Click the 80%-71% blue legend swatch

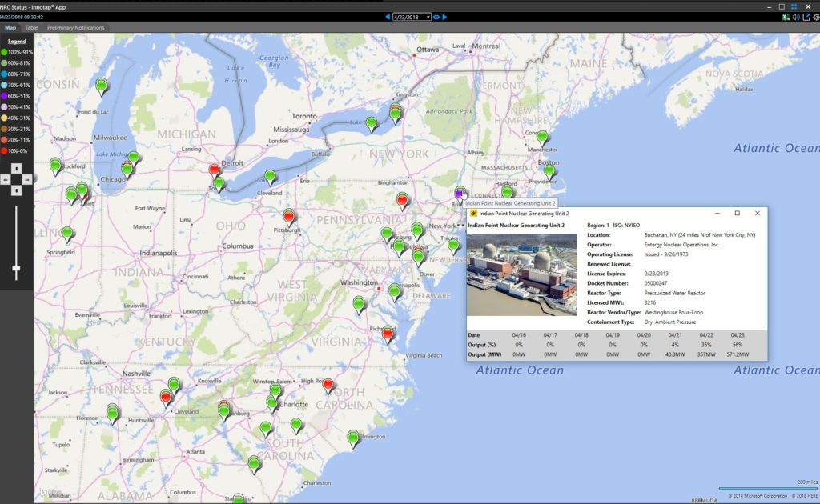pyautogui.click(x=4, y=74)
